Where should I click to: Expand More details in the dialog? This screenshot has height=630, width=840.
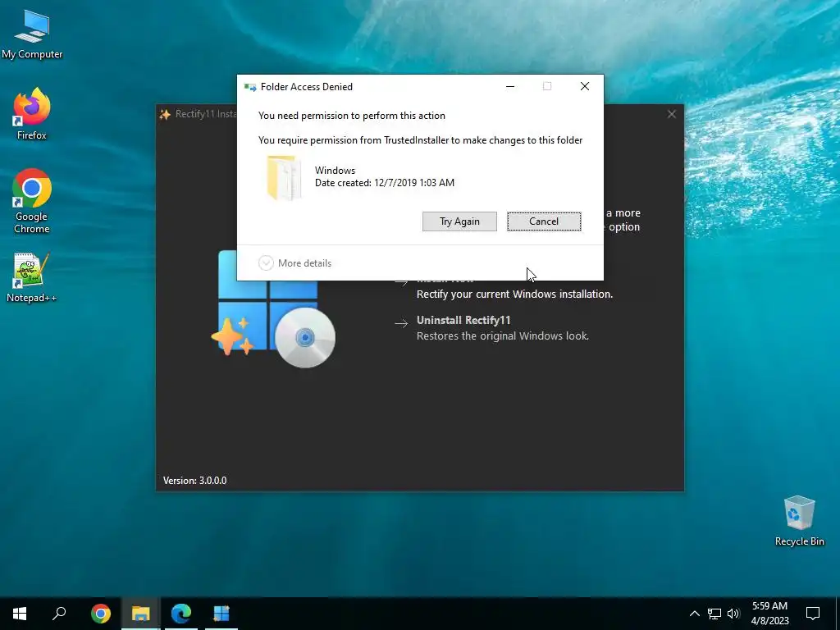coord(295,263)
